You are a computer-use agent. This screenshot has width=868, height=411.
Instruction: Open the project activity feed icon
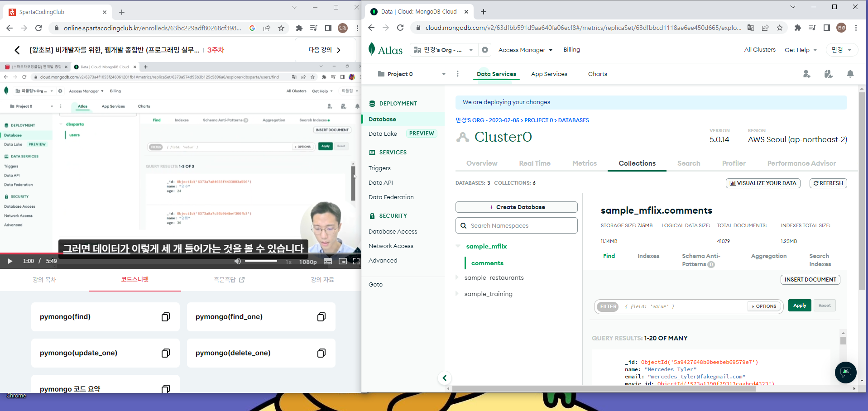pyautogui.click(x=829, y=74)
